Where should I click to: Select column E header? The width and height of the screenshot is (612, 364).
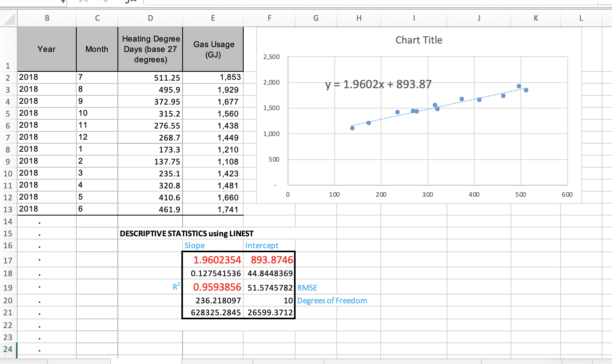pyautogui.click(x=213, y=18)
